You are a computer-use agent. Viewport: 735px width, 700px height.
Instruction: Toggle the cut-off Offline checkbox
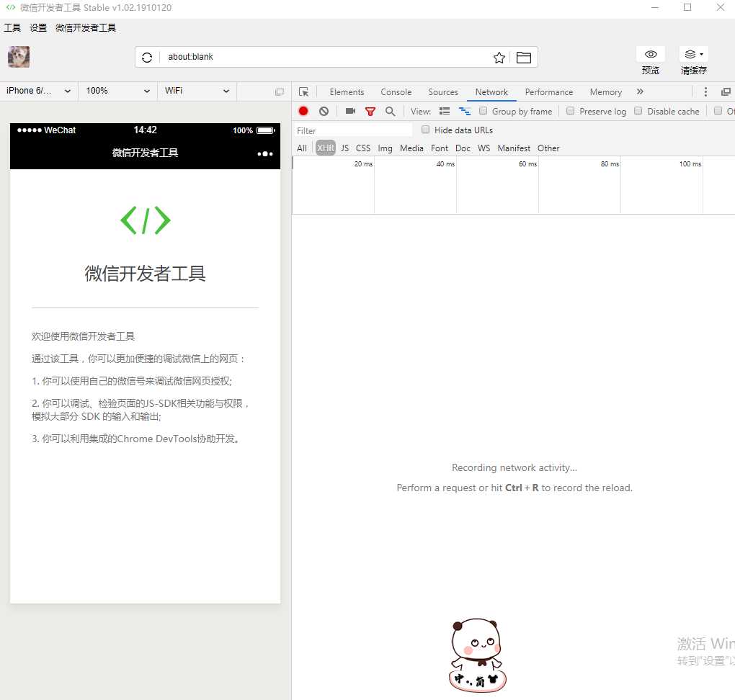(x=718, y=111)
